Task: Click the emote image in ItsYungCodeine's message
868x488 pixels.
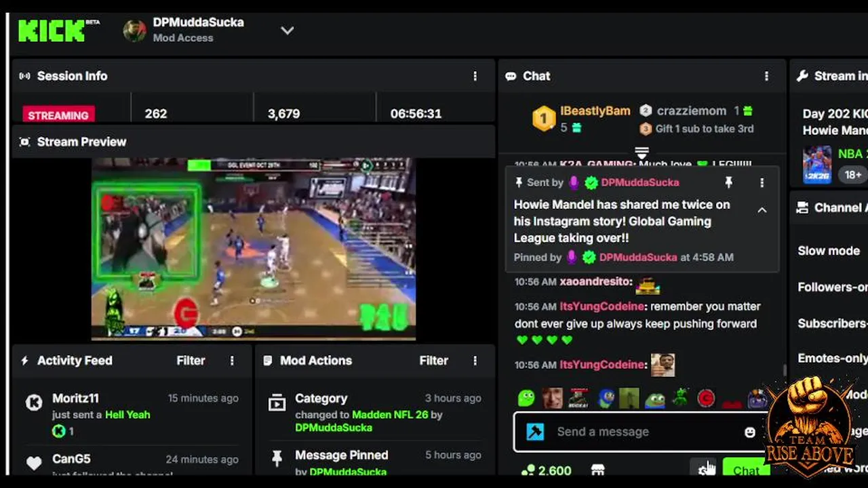Action: coord(663,365)
